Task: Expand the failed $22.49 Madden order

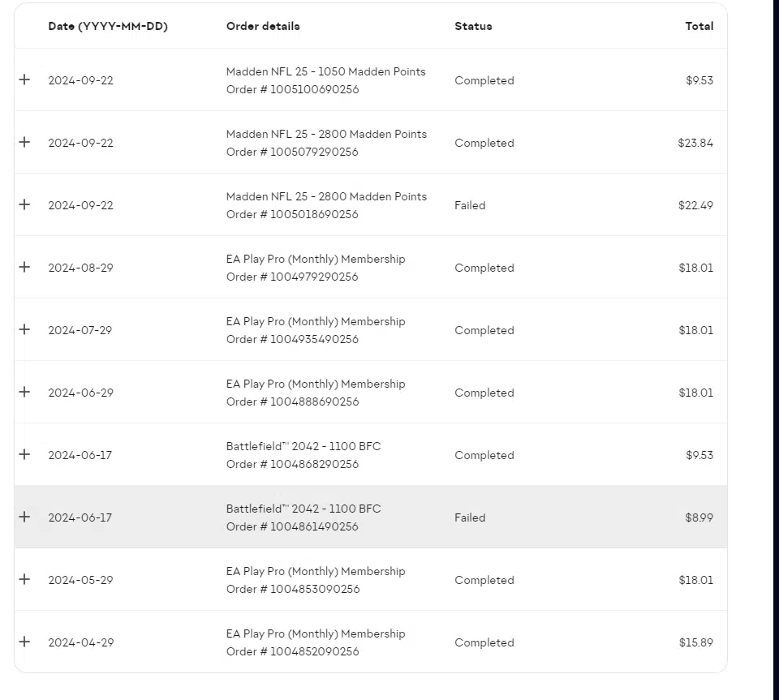Action: 24,204
